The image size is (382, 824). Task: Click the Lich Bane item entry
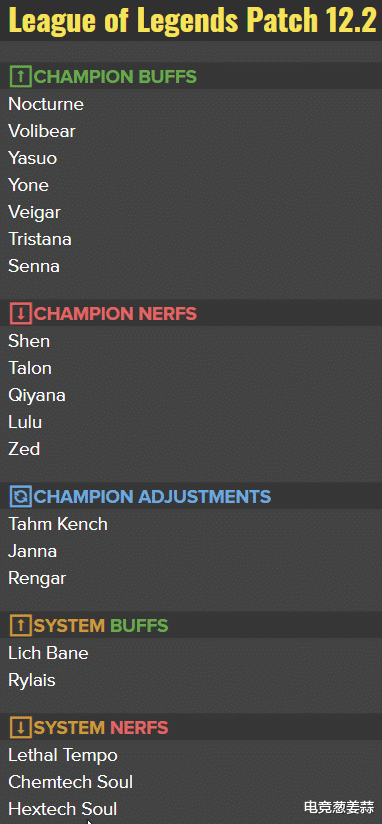pos(48,653)
